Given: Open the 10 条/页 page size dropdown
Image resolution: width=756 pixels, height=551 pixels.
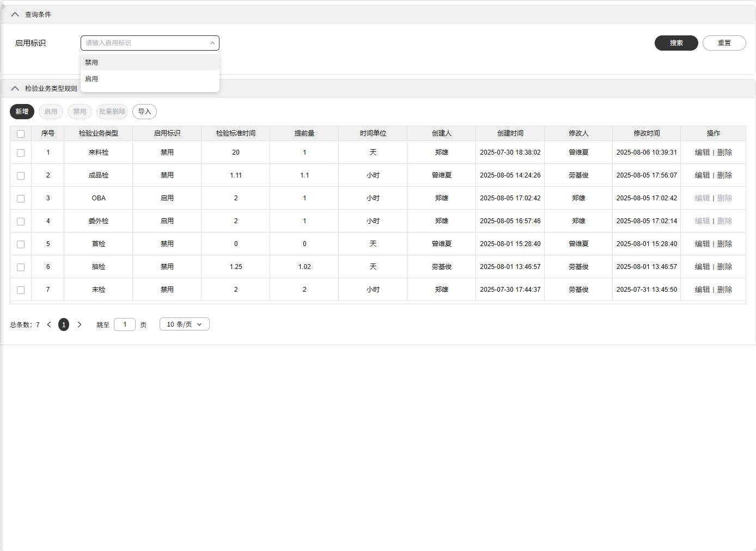Looking at the screenshot, I should [x=184, y=325].
